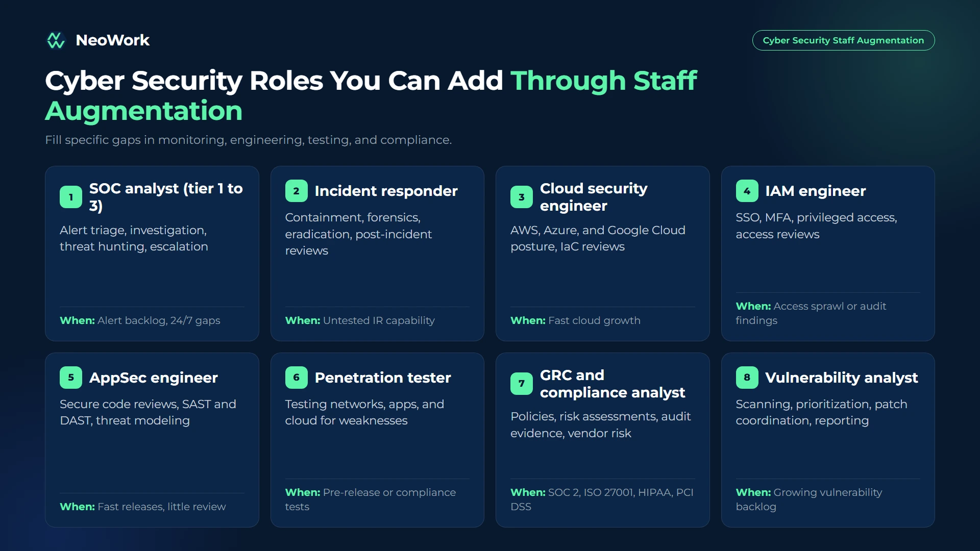Screen dimensions: 980x551
Task: Click the number 8 badge for Vulnerability analyst
Action: 747,378
